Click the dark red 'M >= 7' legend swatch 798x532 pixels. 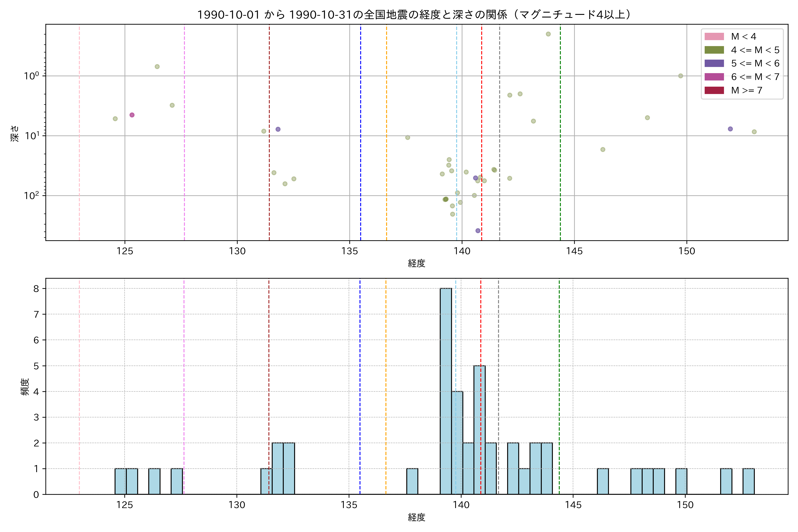click(714, 90)
